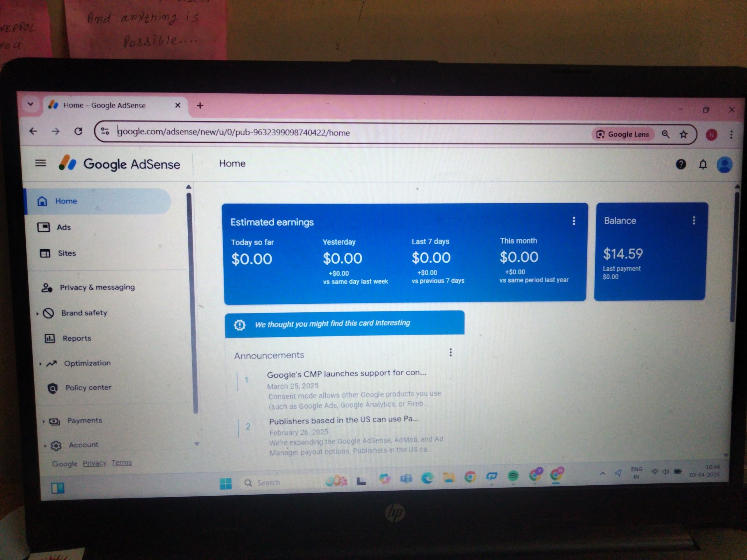Launch Google Lens from address bar

[623, 134]
